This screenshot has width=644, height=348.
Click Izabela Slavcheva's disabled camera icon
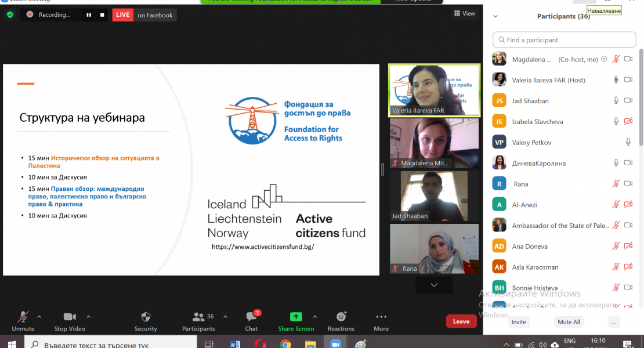[628, 121]
